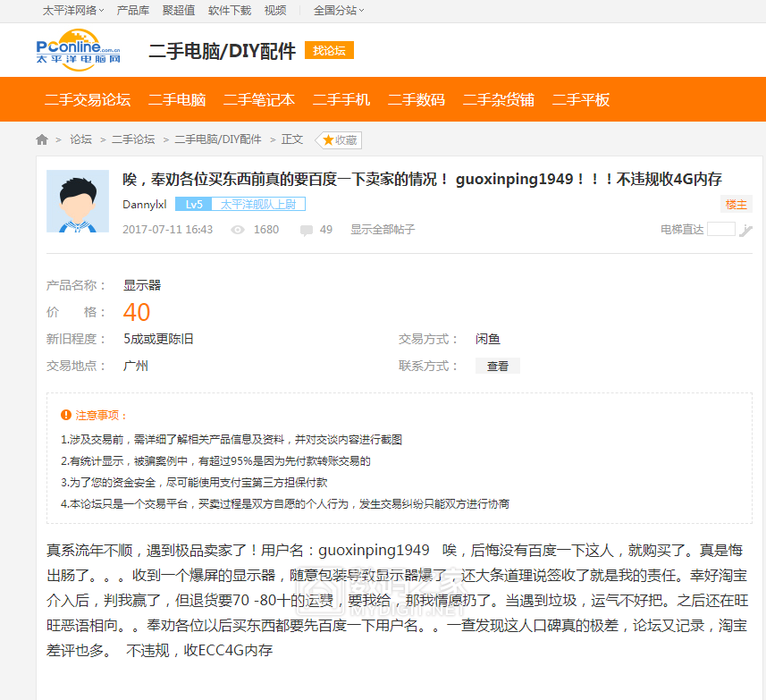766x700 pixels.
Task: Go to 二手笔记本 tab
Action: coord(259,99)
